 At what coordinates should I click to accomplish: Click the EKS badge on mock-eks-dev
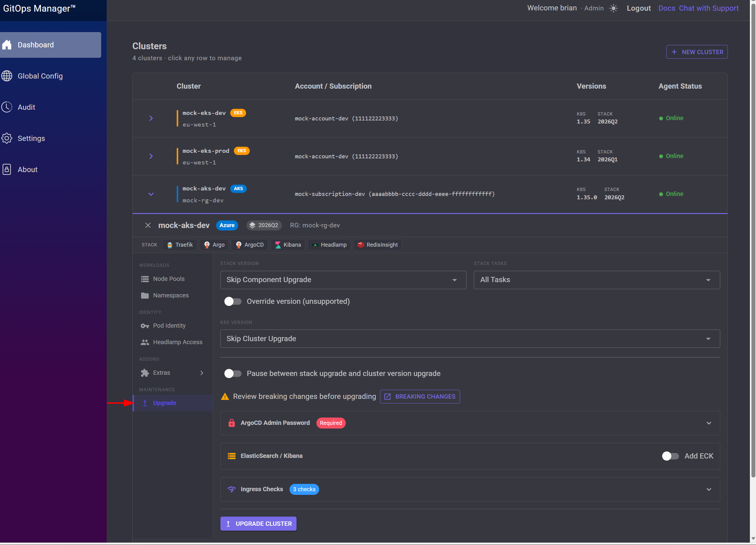coord(238,113)
